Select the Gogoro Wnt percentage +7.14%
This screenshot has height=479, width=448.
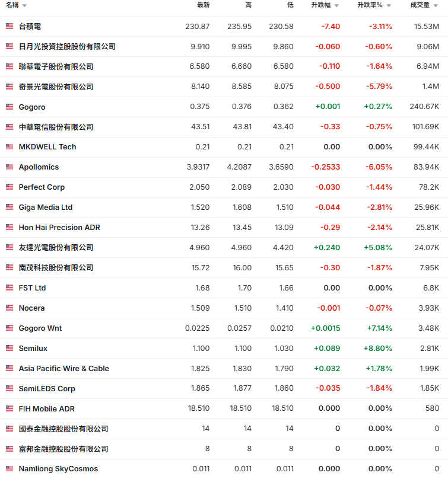pyautogui.click(x=380, y=328)
